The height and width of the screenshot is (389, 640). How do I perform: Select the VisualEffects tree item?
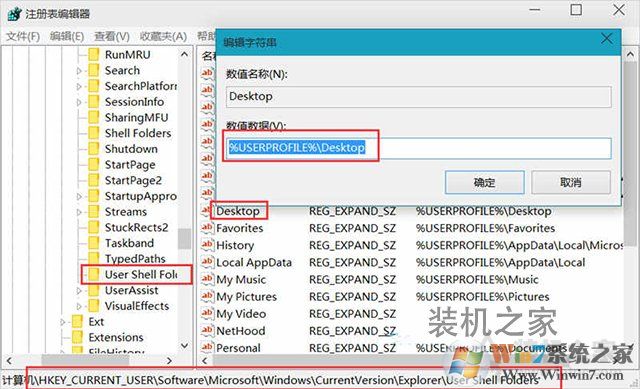[137, 306]
